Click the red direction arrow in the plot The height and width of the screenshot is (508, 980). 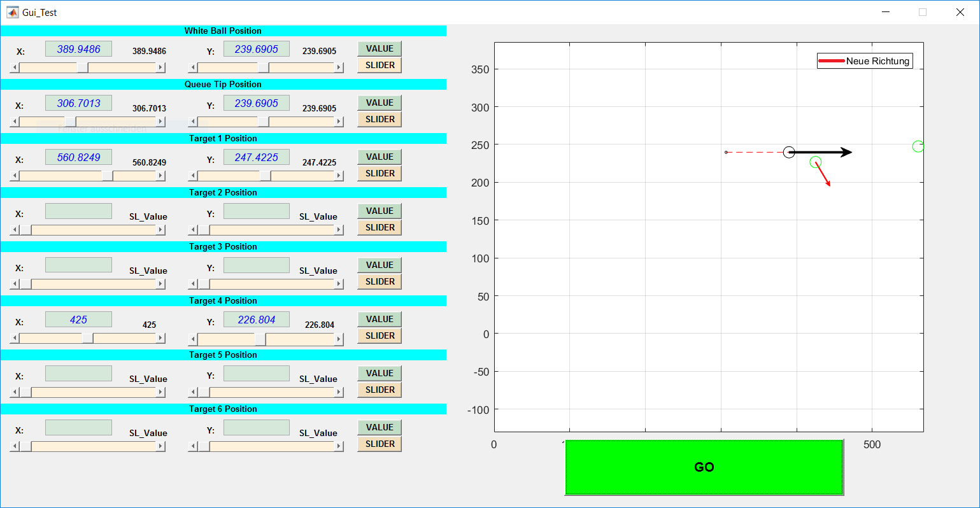(823, 175)
